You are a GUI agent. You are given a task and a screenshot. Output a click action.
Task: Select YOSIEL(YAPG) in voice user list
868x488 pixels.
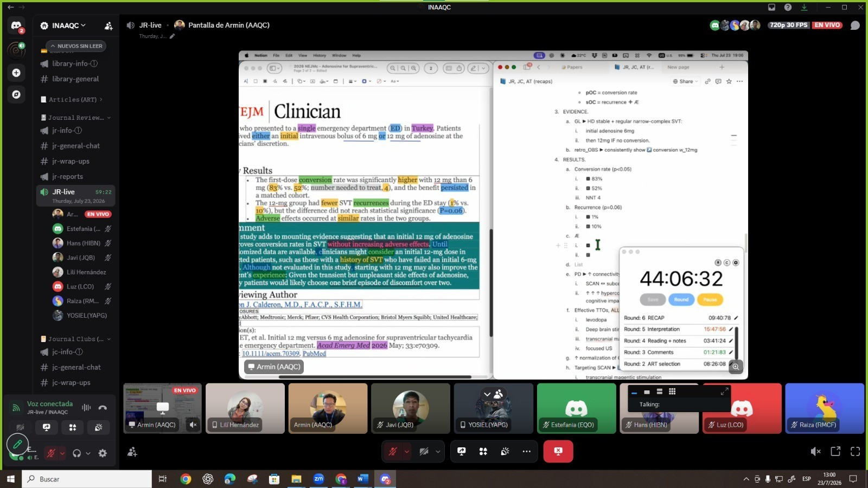coord(81,316)
